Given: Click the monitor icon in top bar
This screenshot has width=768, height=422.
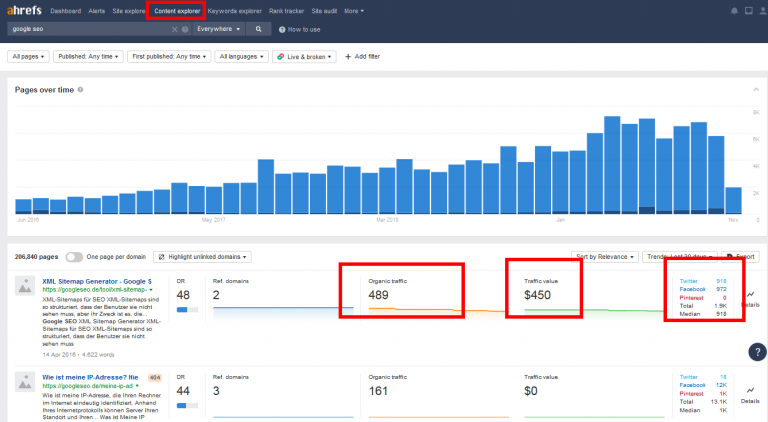Looking at the screenshot, I should pyautogui.click(x=748, y=11).
